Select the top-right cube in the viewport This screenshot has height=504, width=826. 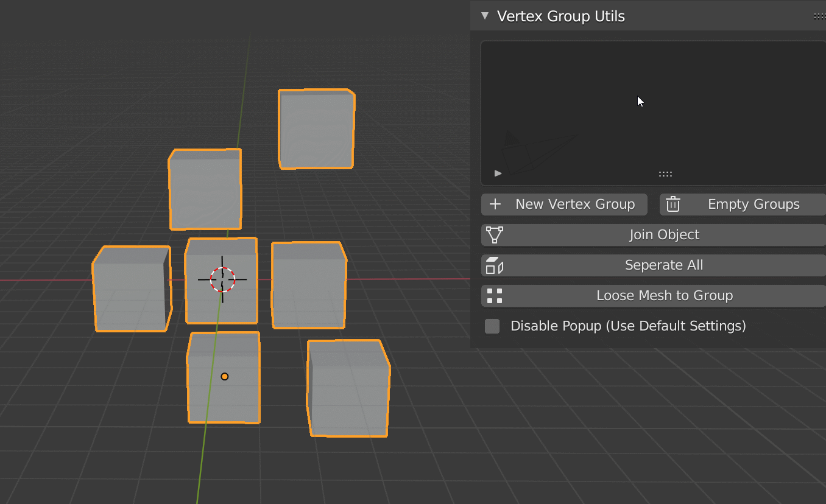[316, 128]
